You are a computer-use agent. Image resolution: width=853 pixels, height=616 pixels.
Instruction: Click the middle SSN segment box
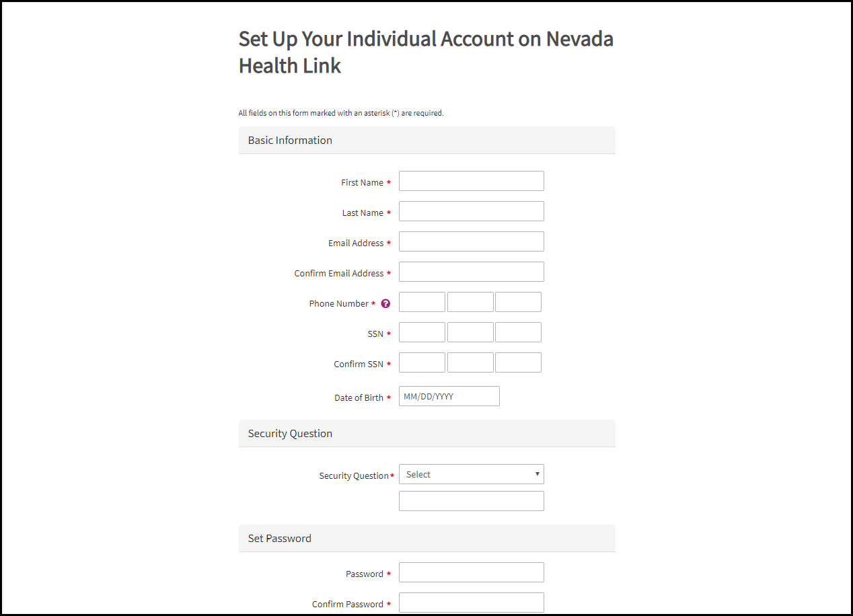coord(470,332)
